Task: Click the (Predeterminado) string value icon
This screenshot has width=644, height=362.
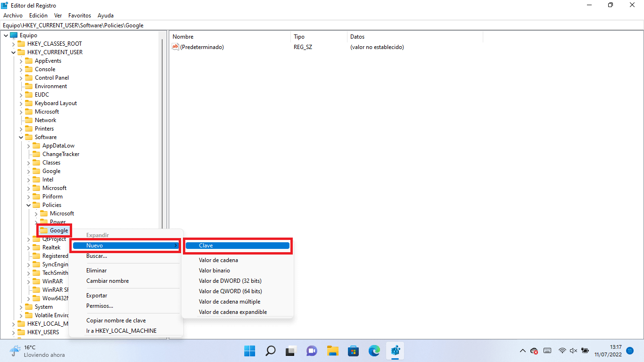Action: tap(175, 47)
